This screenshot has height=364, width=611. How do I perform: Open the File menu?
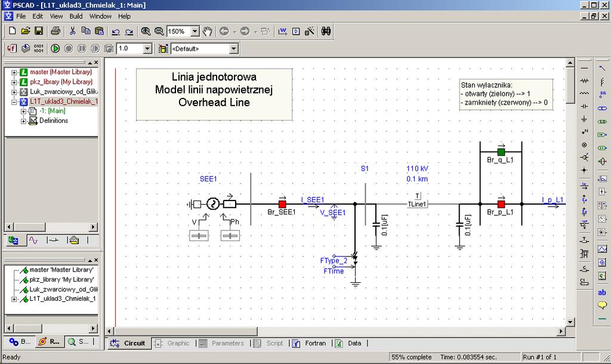coord(21,16)
